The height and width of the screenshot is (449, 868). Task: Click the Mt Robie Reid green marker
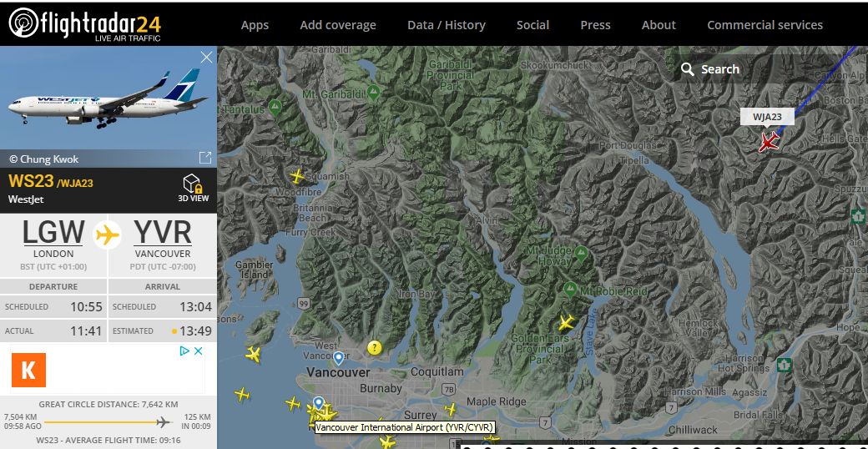pyautogui.click(x=570, y=289)
